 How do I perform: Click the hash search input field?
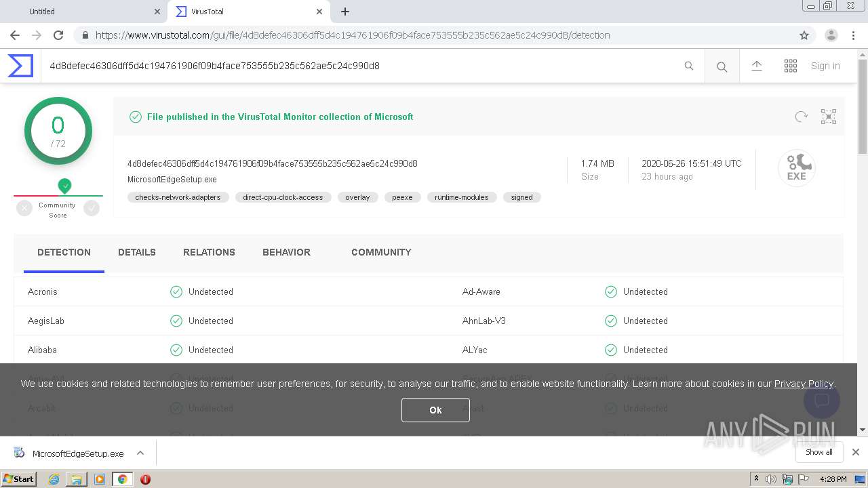point(359,66)
